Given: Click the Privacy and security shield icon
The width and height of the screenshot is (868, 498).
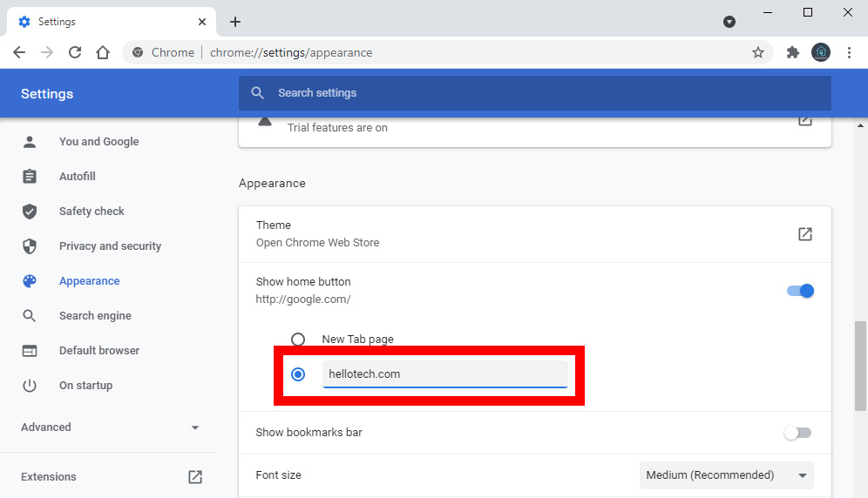Looking at the screenshot, I should point(30,246).
